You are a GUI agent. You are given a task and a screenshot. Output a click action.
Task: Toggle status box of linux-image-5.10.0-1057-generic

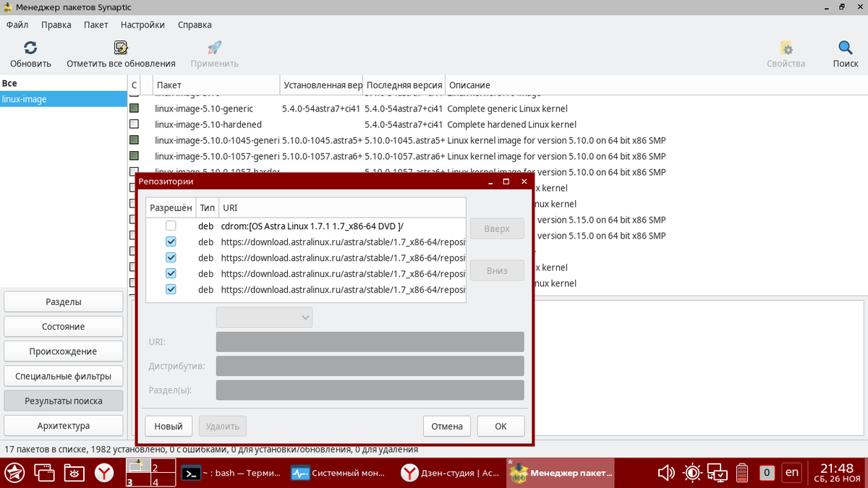pyautogui.click(x=134, y=156)
